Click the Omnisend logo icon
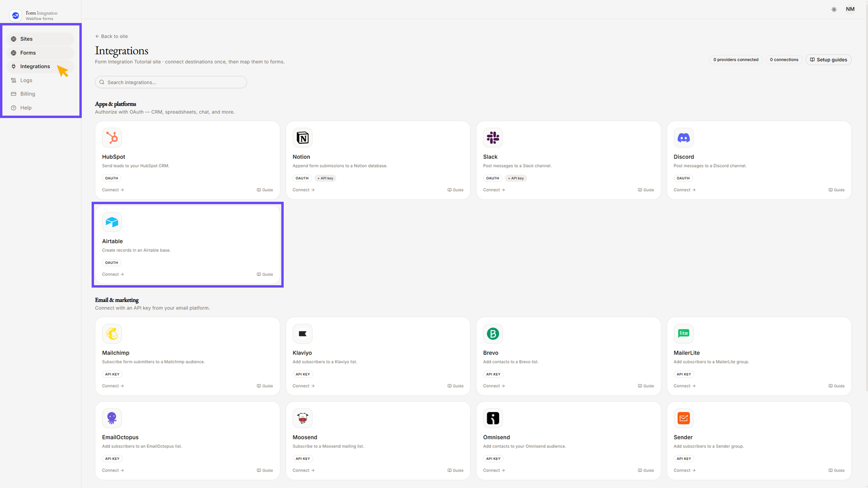 (493, 418)
